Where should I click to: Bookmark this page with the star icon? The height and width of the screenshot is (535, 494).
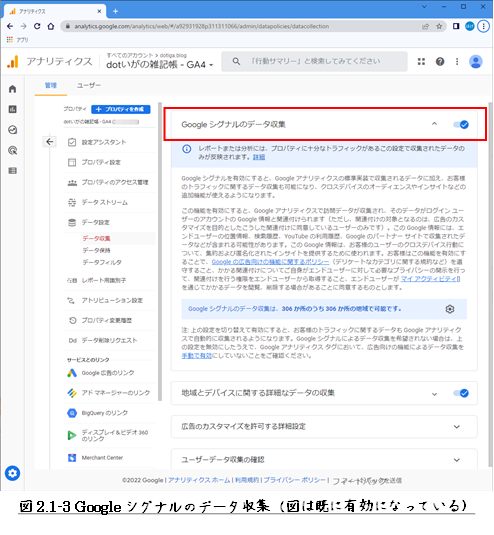[439, 26]
